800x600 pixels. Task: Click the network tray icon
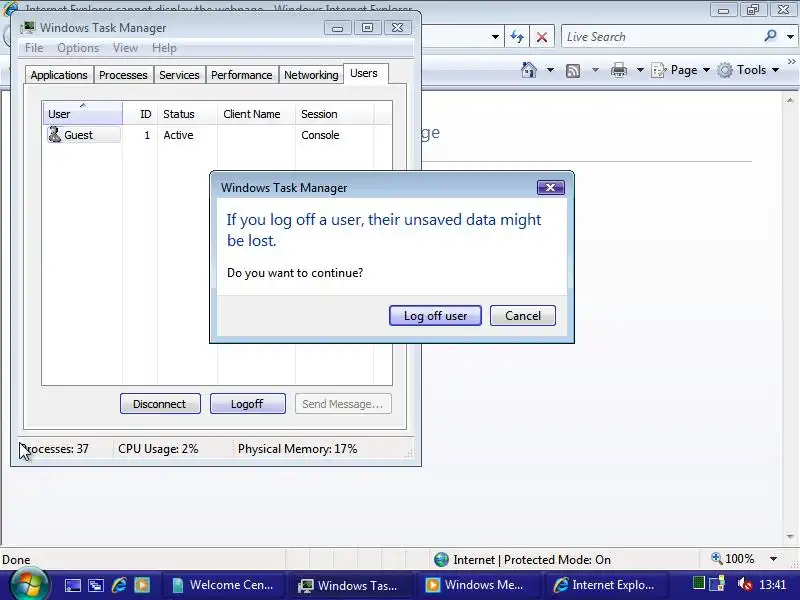717,584
